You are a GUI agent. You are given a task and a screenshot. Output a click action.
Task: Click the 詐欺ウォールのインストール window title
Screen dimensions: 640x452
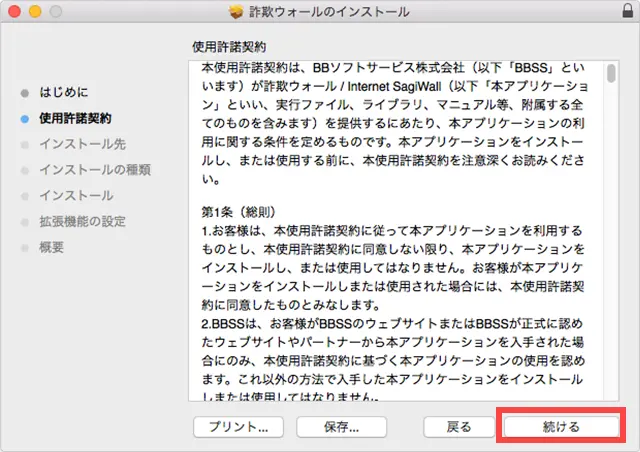[329, 12]
